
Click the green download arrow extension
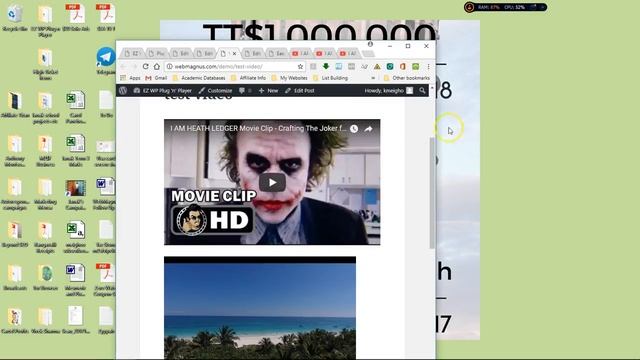326,66
